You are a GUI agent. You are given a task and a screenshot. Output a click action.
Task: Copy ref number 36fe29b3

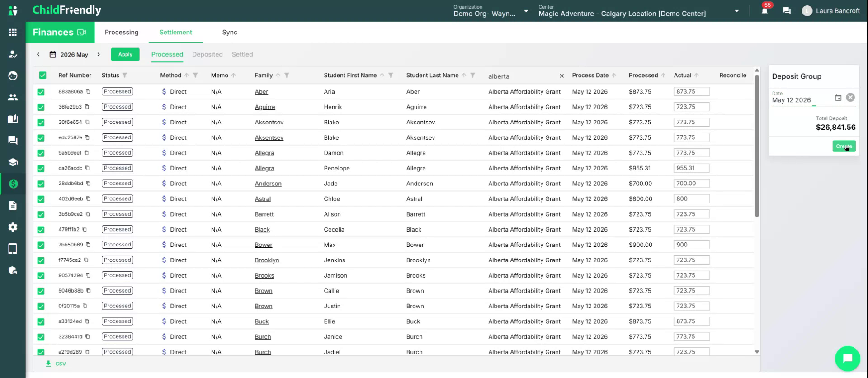(87, 107)
